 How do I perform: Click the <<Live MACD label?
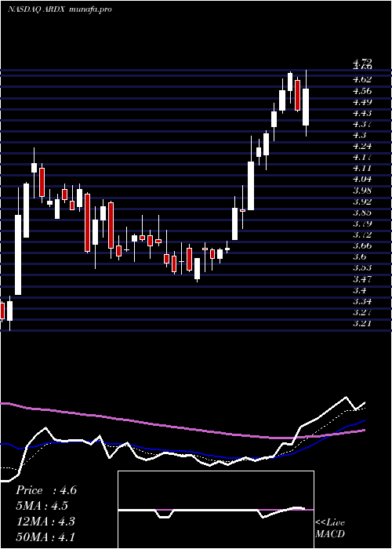coord(330,528)
